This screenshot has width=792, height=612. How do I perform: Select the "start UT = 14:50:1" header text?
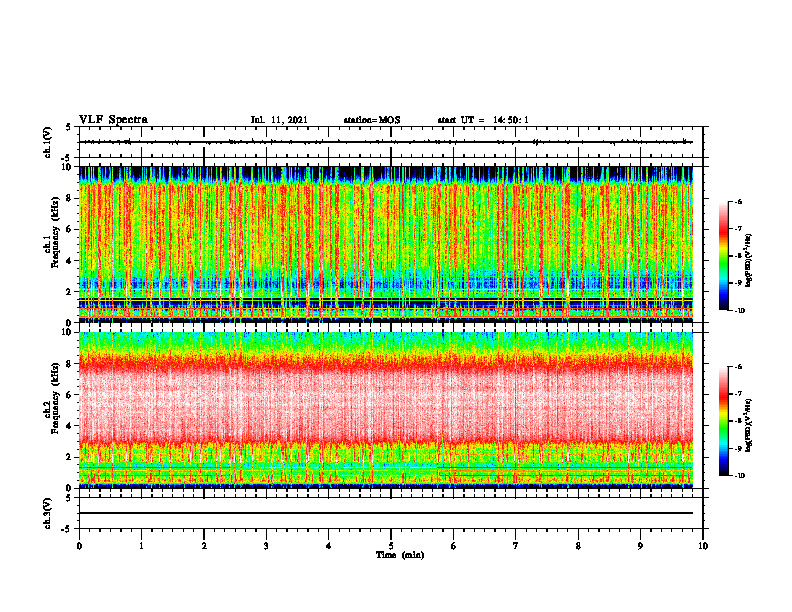pyautogui.click(x=483, y=120)
